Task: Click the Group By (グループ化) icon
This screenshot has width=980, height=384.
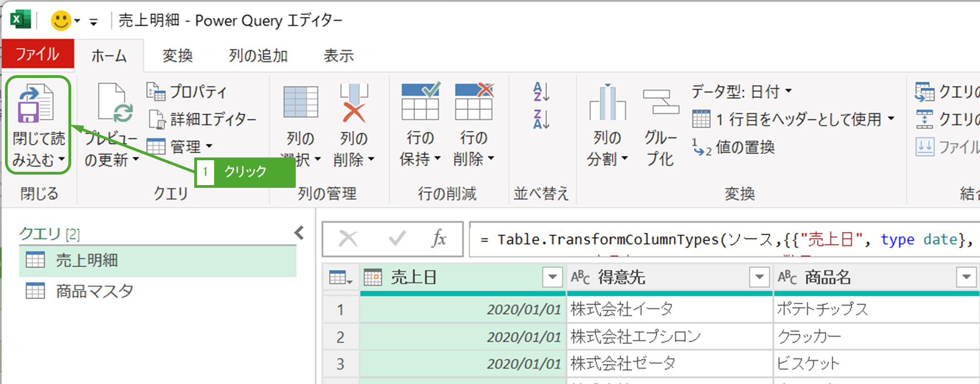Action: 660,103
